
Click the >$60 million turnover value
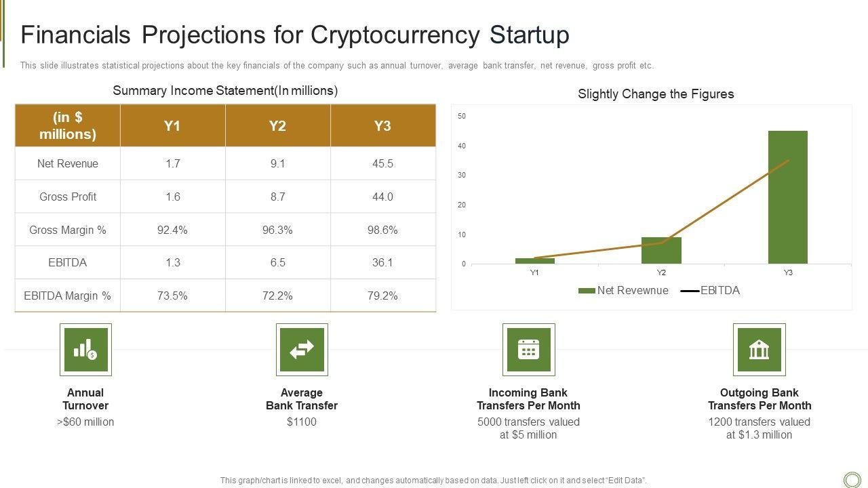click(85, 422)
